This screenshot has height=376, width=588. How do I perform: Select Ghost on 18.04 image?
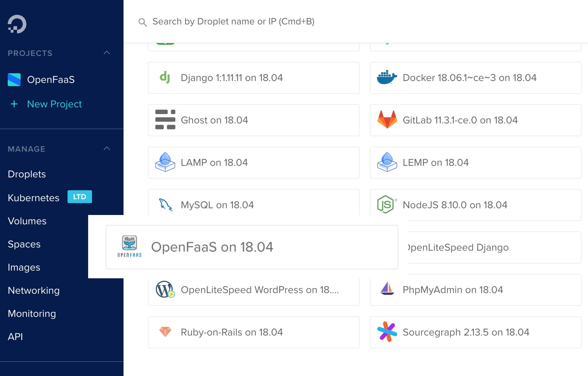click(254, 120)
